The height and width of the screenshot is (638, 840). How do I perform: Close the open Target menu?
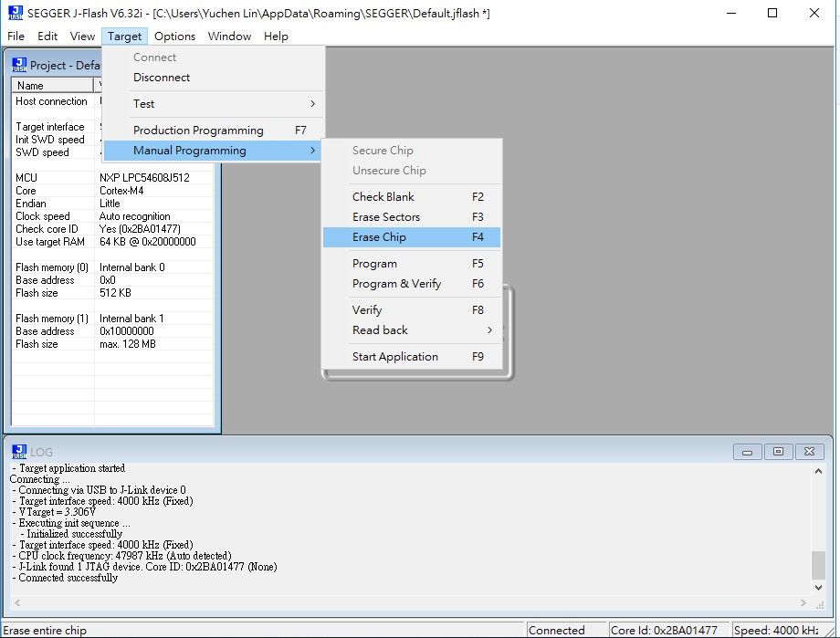pos(124,36)
